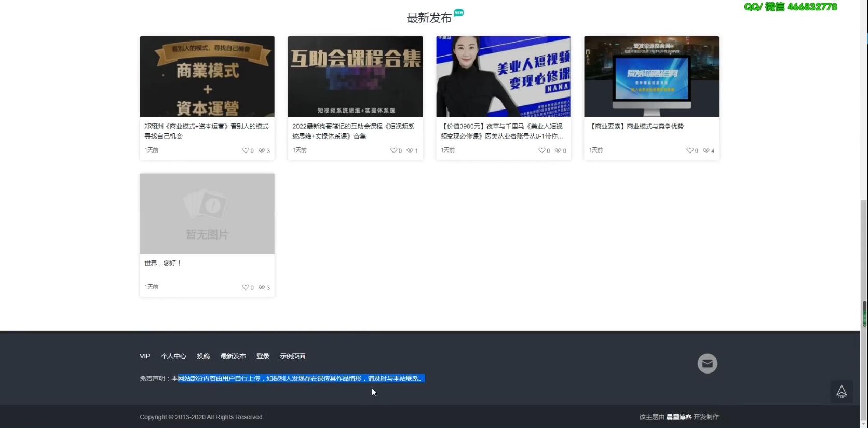Viewport: 868px width, 428px height.
Task: Select 最新发布 in the footer navigation
Action: [233, 356]
